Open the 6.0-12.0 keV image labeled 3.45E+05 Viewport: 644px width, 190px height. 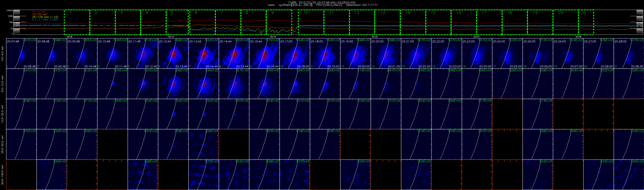204,84
